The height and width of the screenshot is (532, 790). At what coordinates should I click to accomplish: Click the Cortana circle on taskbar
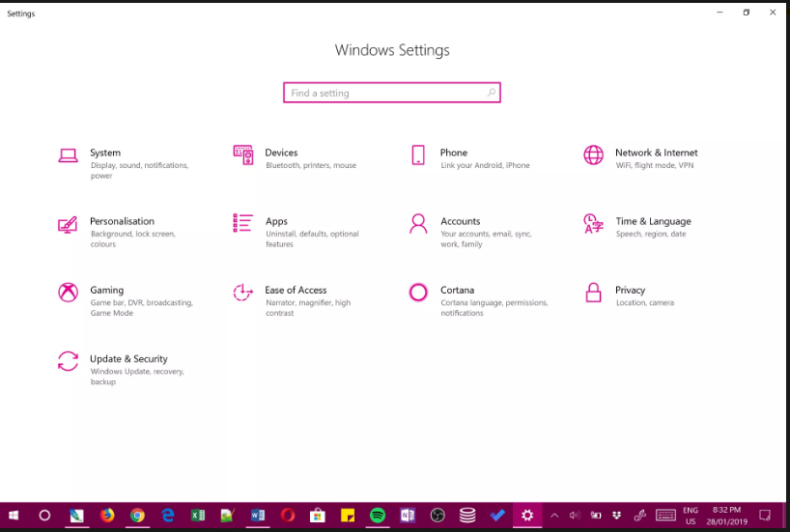pyautogui.click(x=44, y=516)
